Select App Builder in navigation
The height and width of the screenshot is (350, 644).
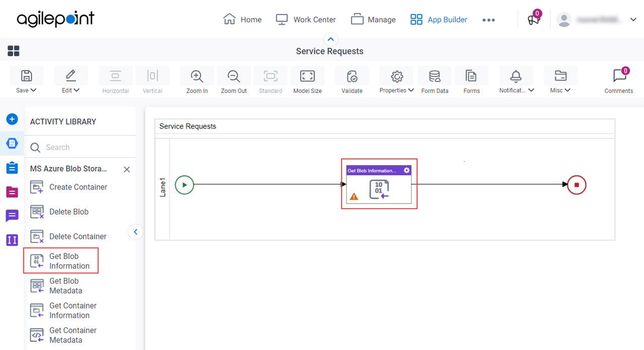click(439, 20)
